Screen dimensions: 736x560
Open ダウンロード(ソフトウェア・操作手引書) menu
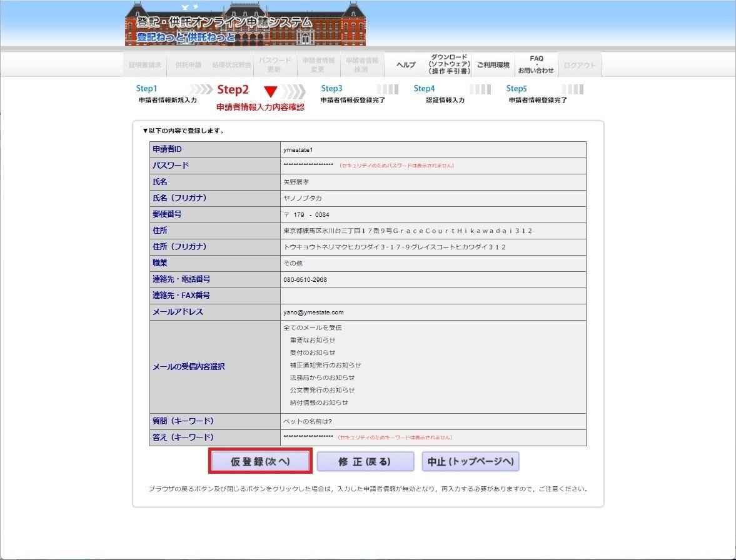pos(449,64)
